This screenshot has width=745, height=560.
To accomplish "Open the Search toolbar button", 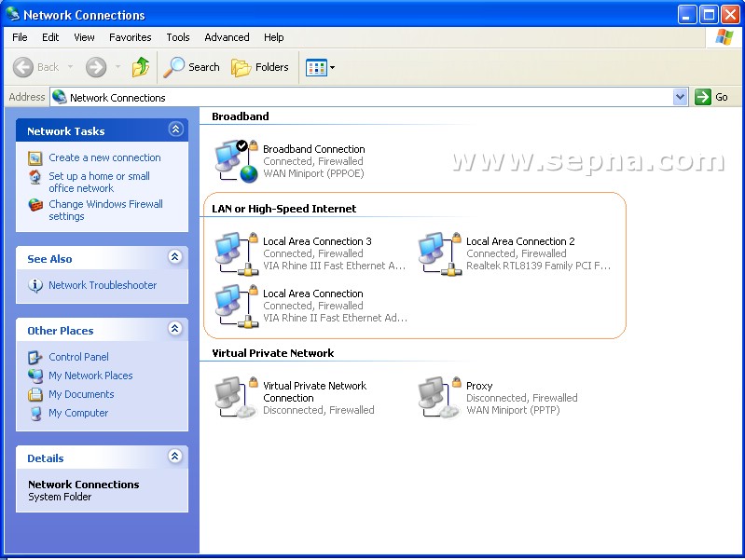I will point(192,67).
